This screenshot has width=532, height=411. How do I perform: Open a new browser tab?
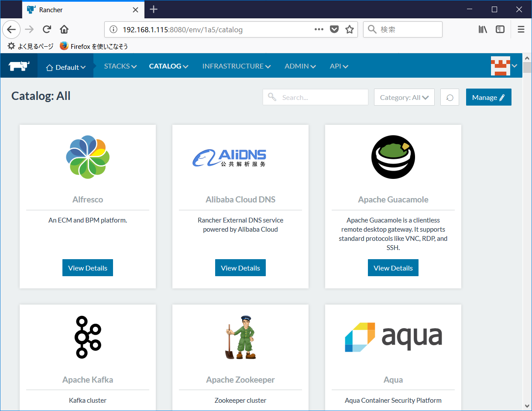(x=153, y=9)
